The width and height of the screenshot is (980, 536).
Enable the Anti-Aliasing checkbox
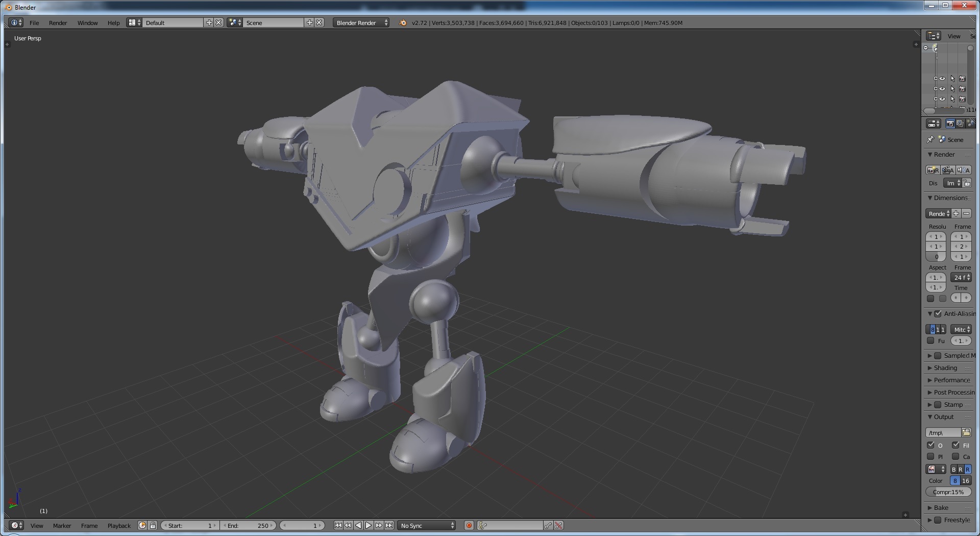pos(938,313)
